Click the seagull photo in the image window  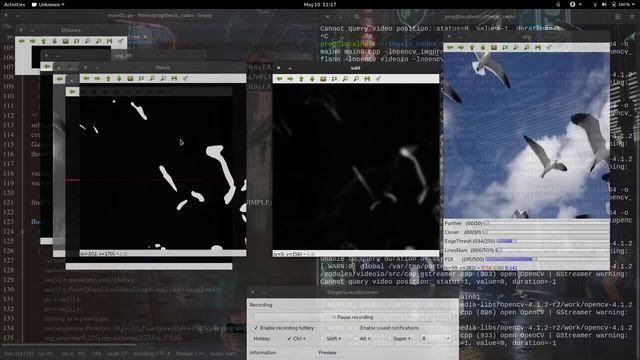click(x=527, y=135)
